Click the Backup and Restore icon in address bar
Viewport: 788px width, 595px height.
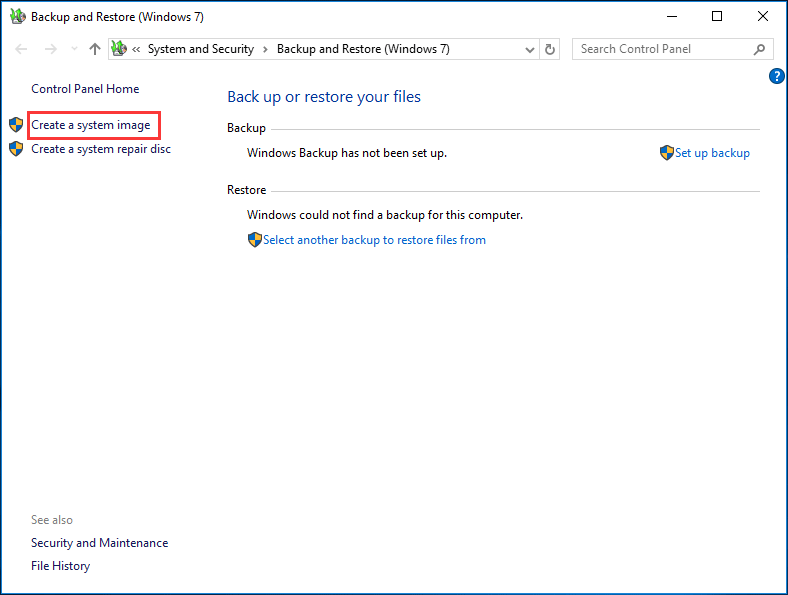click(x=119, y=49)
